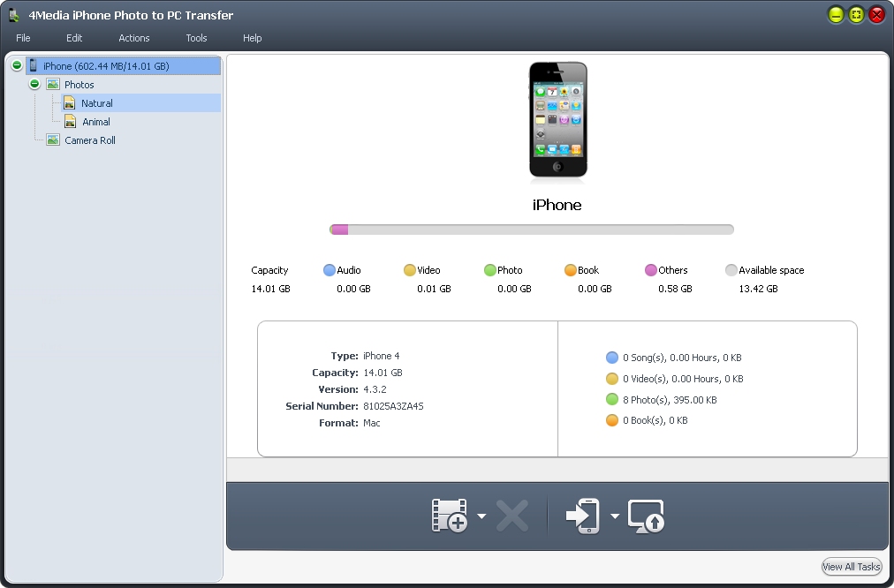Viewport: 894px width, 588px height.
Task: Maximize the window with green button
Action: [x=856, y=15]
